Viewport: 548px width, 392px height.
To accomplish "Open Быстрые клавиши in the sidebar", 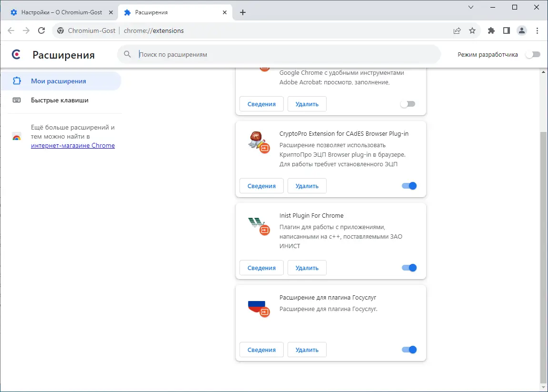I will [60, 100].
